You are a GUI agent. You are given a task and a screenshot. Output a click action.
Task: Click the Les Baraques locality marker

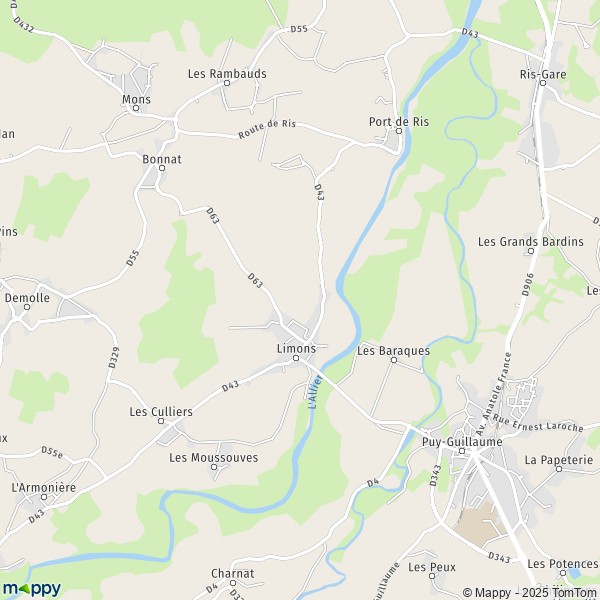(394, 360)
